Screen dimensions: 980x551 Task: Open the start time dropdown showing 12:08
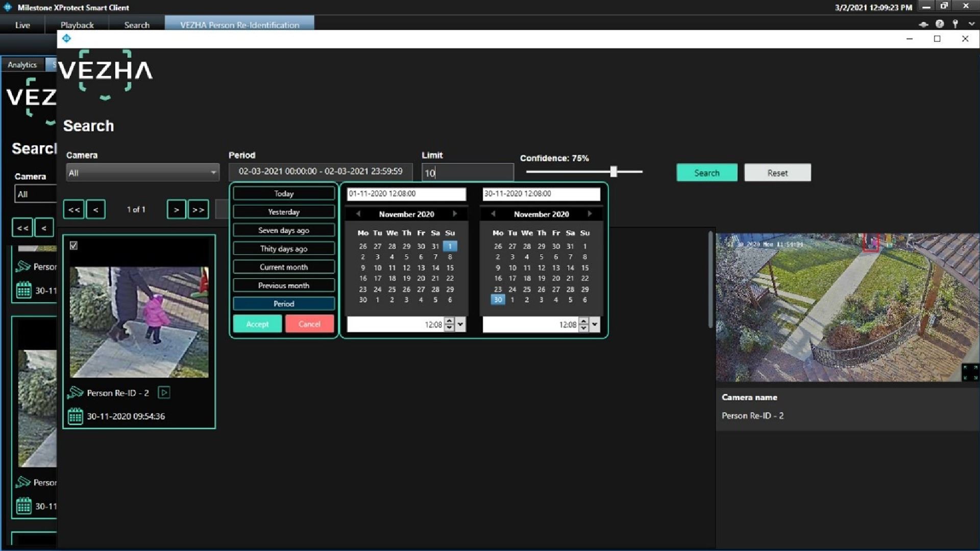tap(460, 324)
